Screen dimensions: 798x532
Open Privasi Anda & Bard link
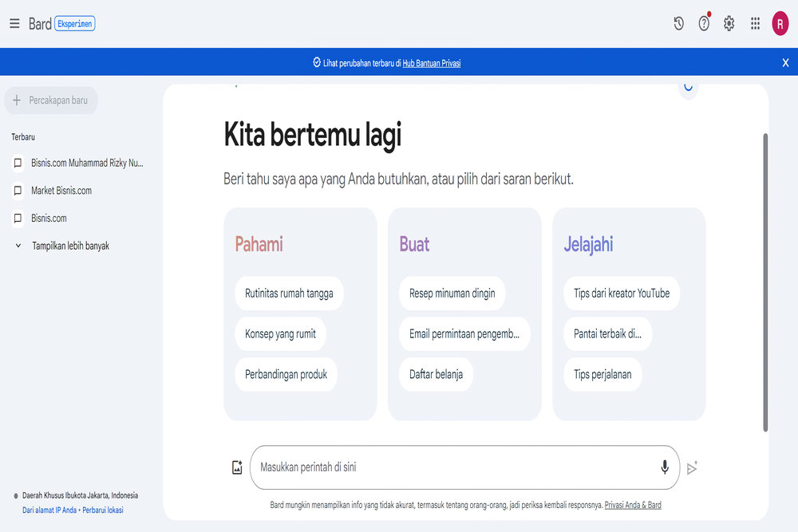tap(633, 505)
